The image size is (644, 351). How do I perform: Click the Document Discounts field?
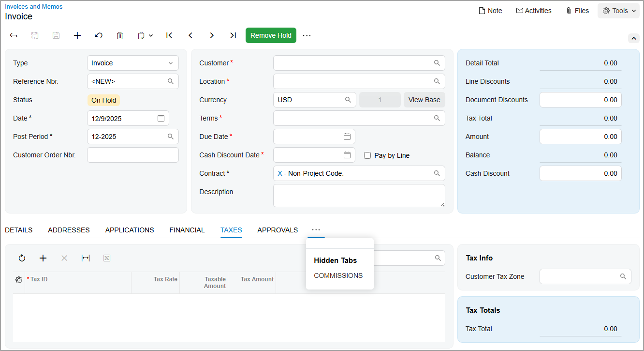click(x=581, y=100)
